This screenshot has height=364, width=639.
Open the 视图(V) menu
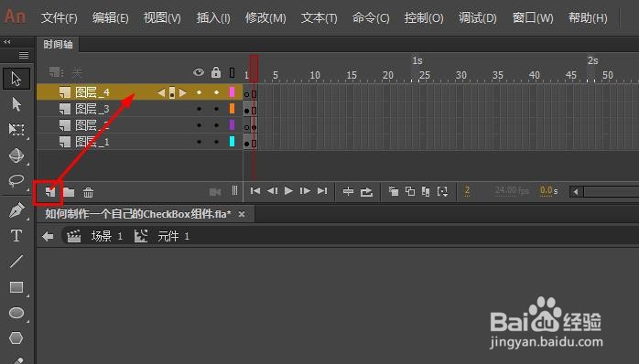click(162, 18)
